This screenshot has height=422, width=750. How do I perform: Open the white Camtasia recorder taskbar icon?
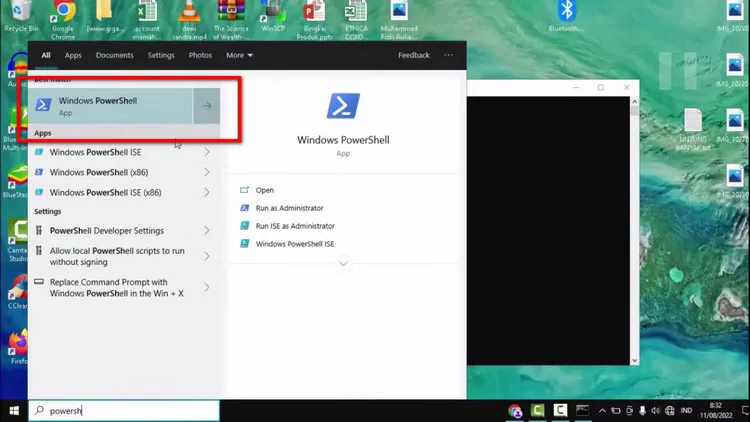[560, 411]
